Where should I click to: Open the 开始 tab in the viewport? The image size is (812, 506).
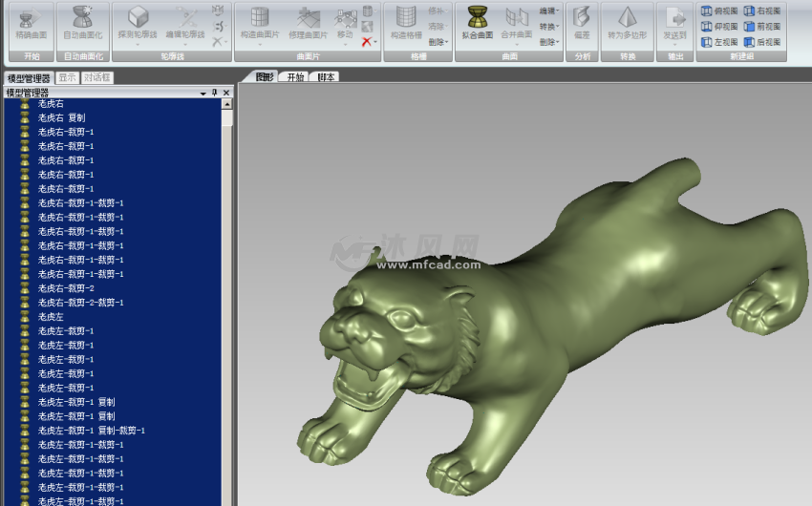(296, 77)
